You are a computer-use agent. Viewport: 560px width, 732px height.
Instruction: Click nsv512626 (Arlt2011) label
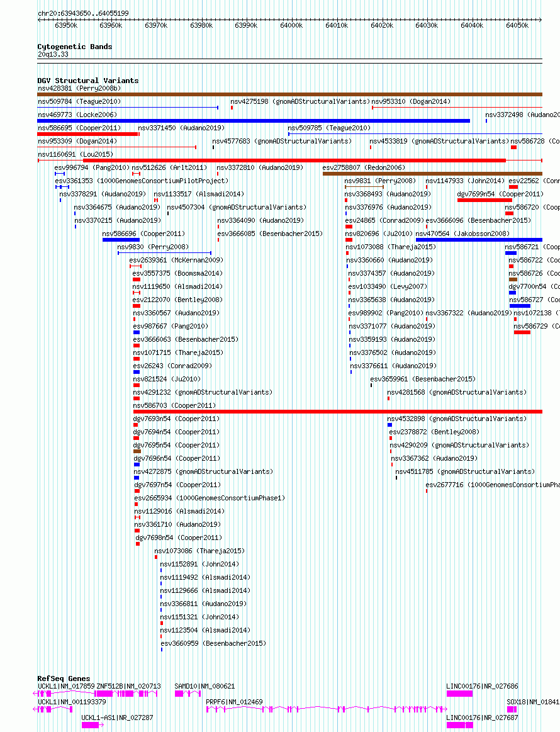(x=169, y=167)
